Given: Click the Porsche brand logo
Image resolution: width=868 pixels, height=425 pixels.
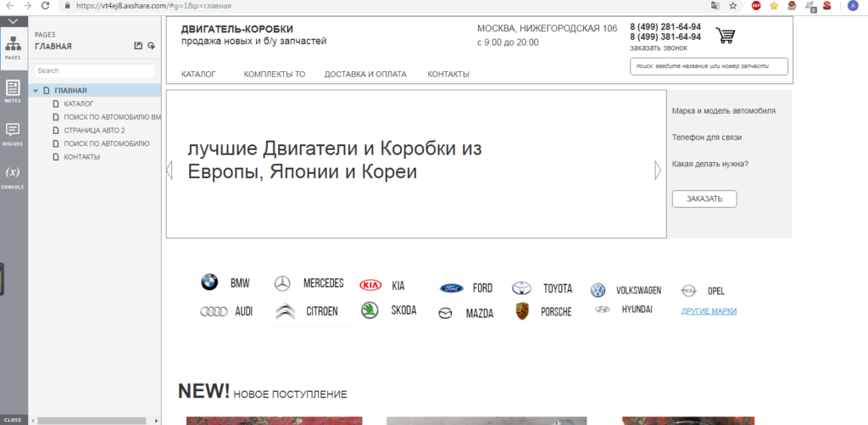Looking at the screenshot, I should tap(522, 311).
